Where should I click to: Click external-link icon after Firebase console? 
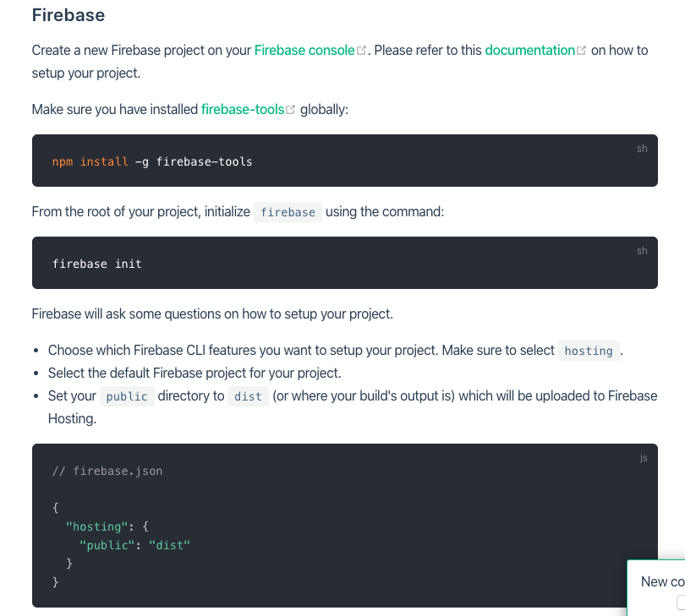pyautogui.click(x=362, y=51)
